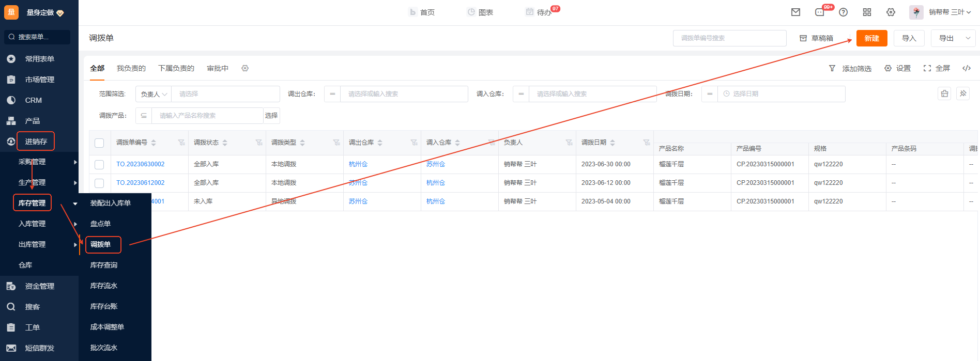980x361 pixels.
Task: Switch to the 我负责的 tab
Action: tap(131, 68)
